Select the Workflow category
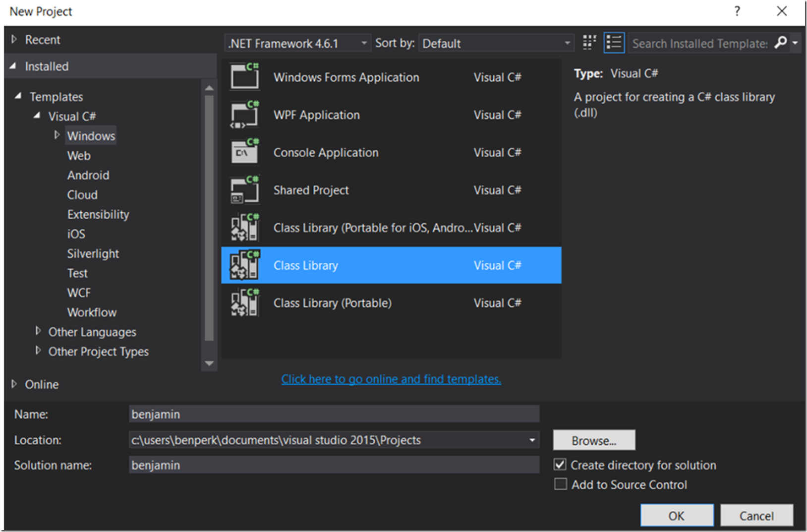807x532 pixels. [92, 312]
